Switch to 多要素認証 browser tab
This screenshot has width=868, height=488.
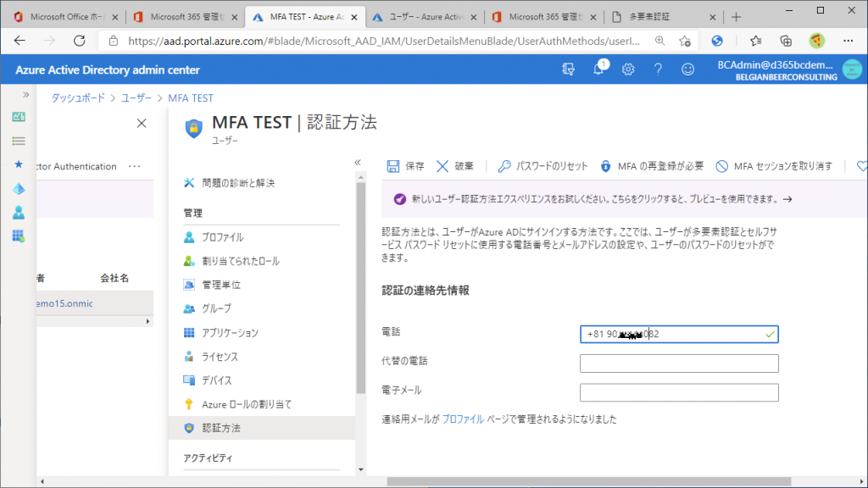(x=665, y=17)
